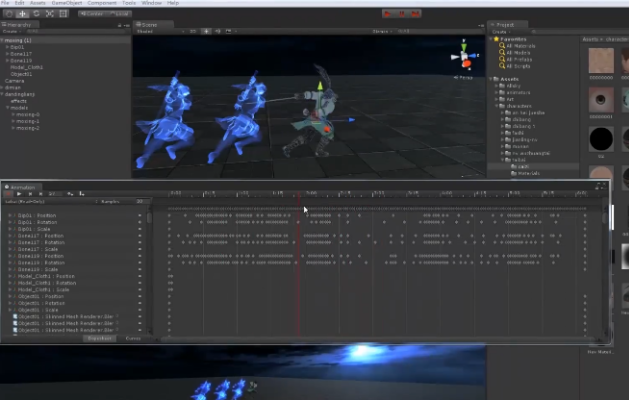Open the Shaded draw mode dropdown
Screen dimensions: 629x400
(160, 31)
